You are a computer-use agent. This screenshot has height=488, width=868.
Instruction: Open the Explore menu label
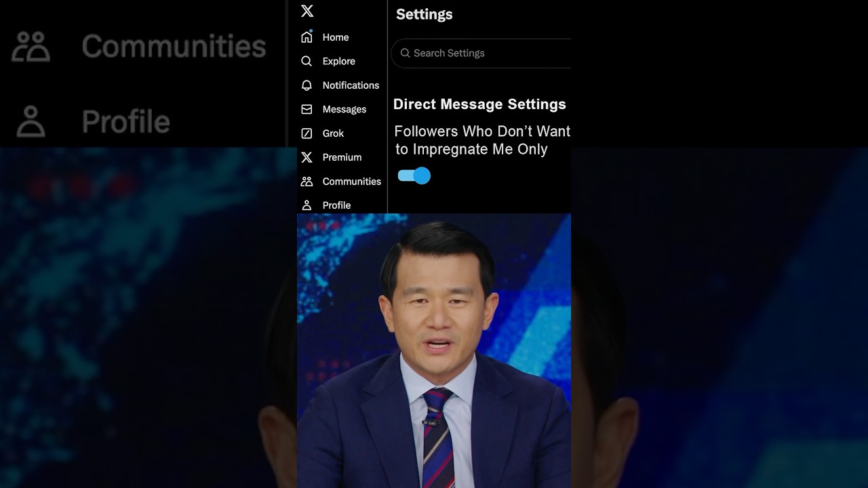point(339,61)
